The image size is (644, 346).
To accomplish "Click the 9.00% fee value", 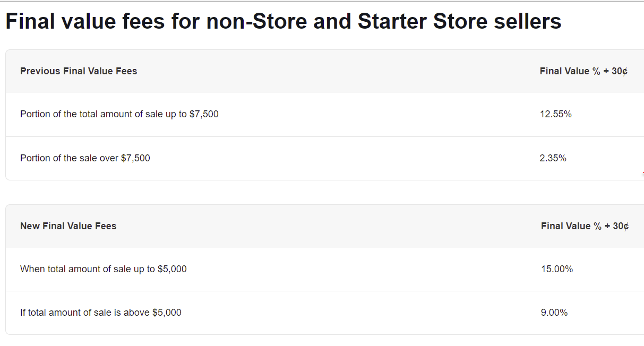I will (554, 313).
